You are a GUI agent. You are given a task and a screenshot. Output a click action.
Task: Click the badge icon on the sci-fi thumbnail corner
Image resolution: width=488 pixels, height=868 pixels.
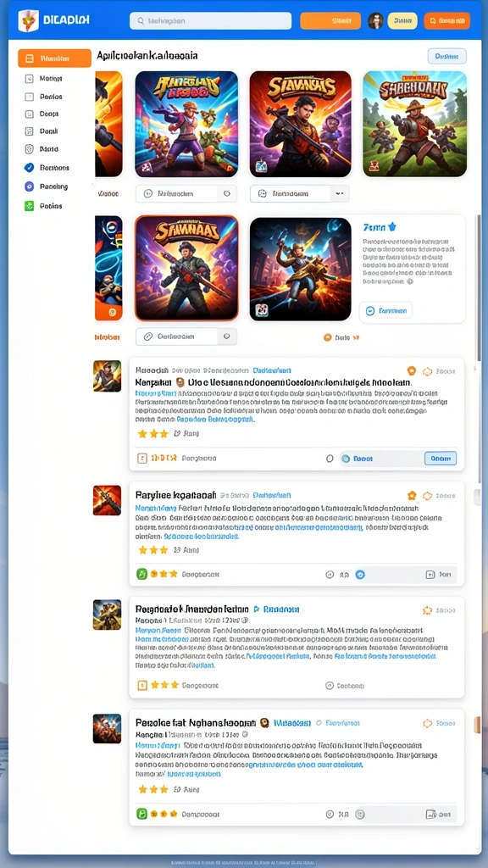(x=262, y=310)
